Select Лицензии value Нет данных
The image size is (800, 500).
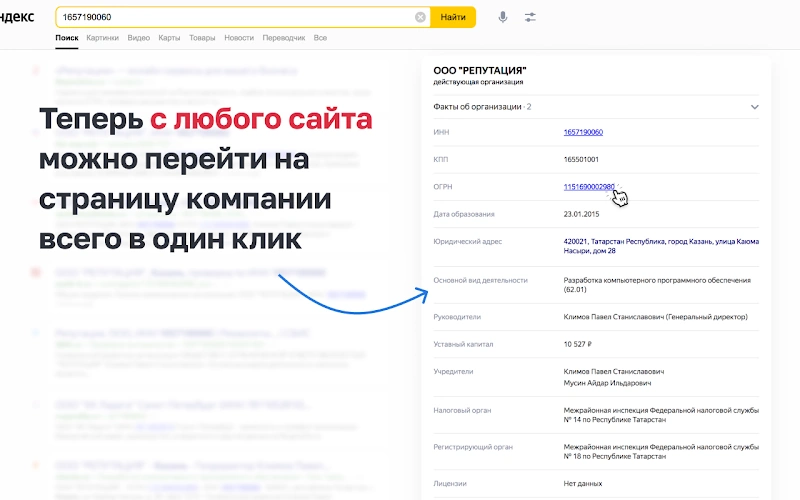(x=583, y=484)
